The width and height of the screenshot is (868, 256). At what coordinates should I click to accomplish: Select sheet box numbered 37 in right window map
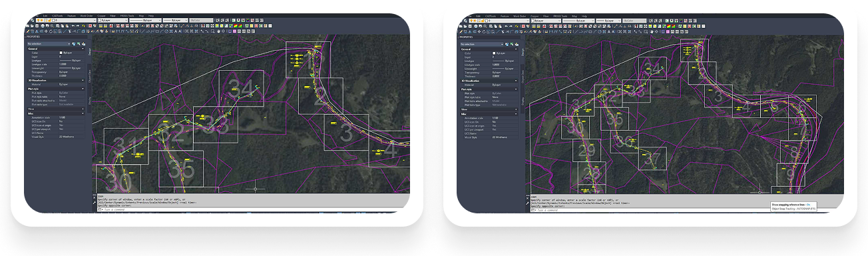coord(653,159)
